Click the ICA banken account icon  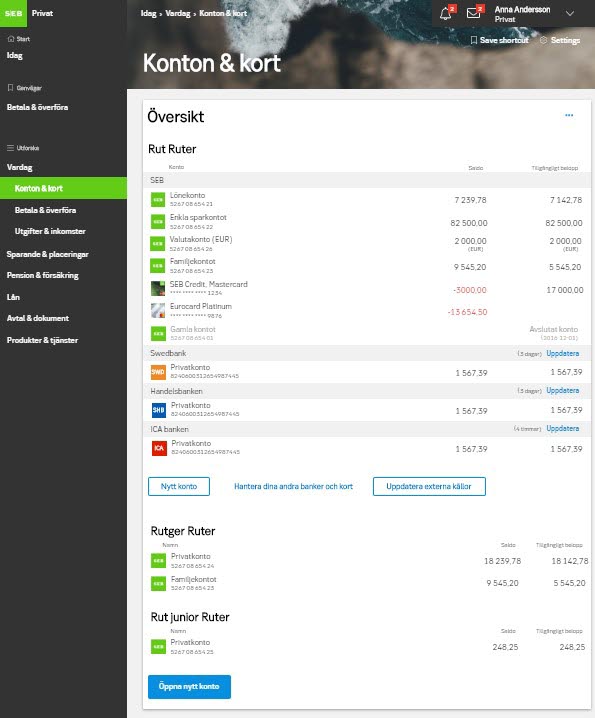point(159,448)
